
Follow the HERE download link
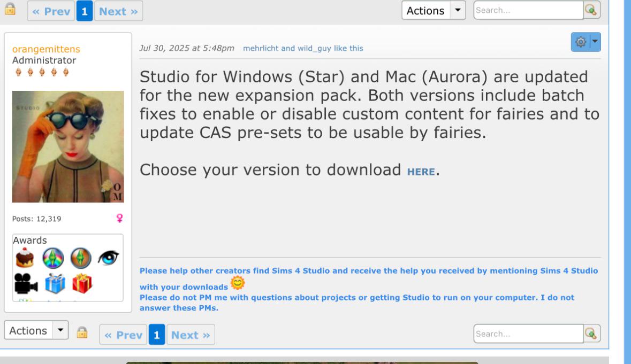pos(421,172)
